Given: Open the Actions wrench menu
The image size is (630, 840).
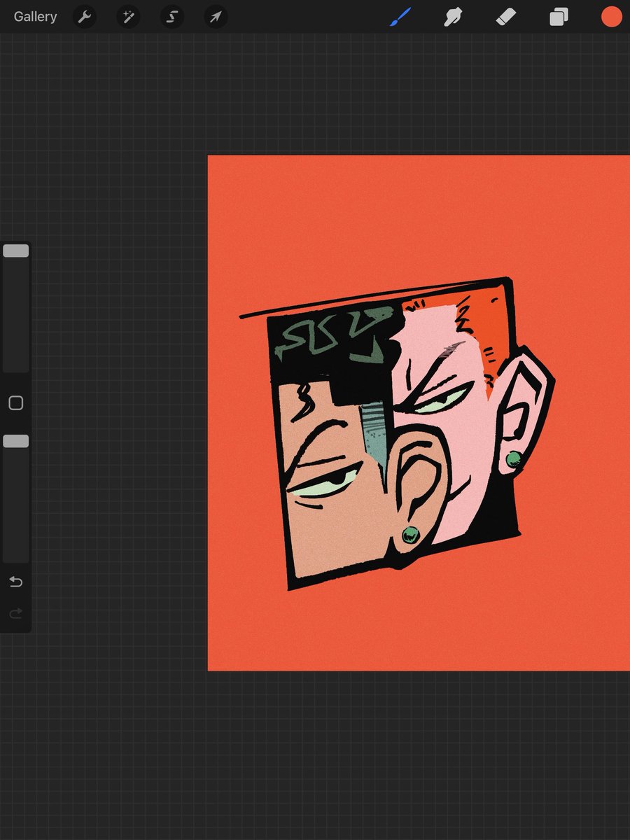Looking at the screenshot, I should click(x=85, y=17).
